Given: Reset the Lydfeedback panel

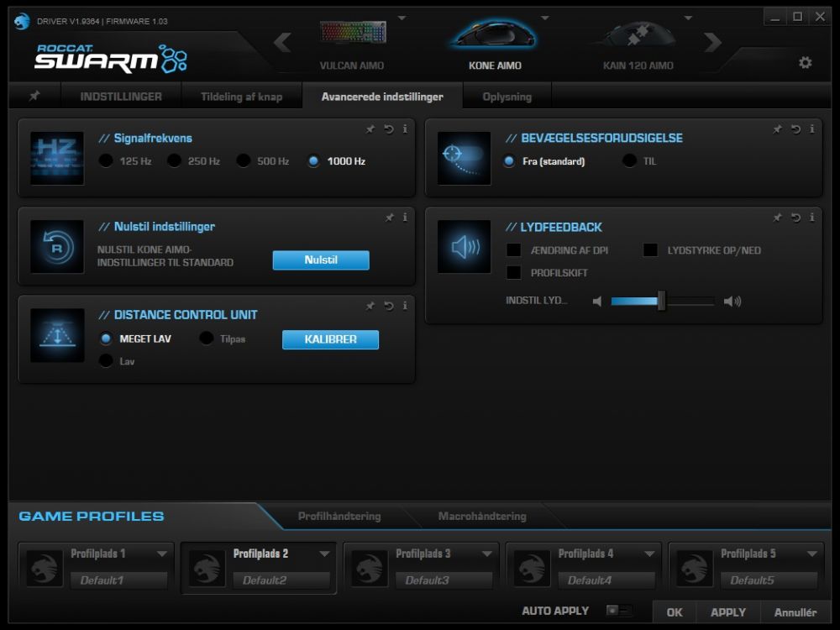Looking at the screenshot, I should point(796,218).
